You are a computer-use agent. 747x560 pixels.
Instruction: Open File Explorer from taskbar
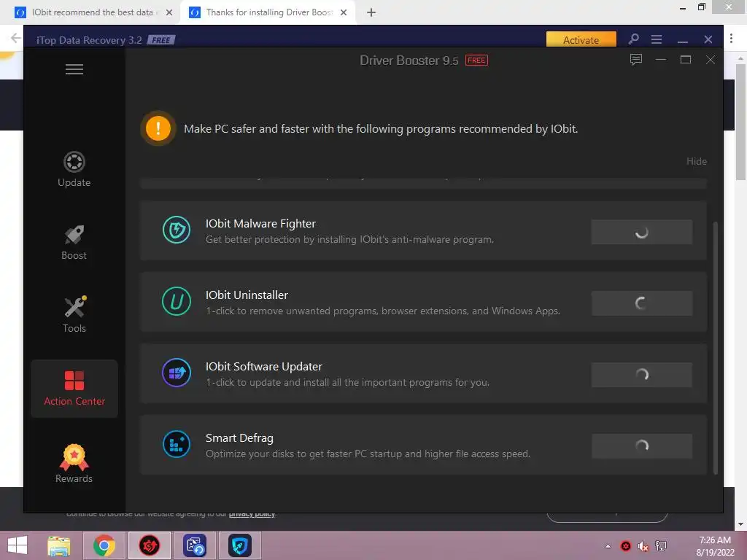coord(59,545)
